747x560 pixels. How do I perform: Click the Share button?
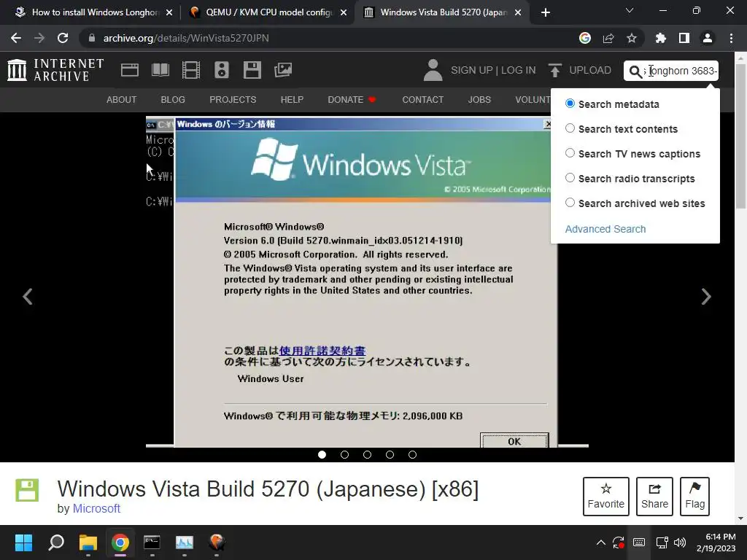point(654,496)
